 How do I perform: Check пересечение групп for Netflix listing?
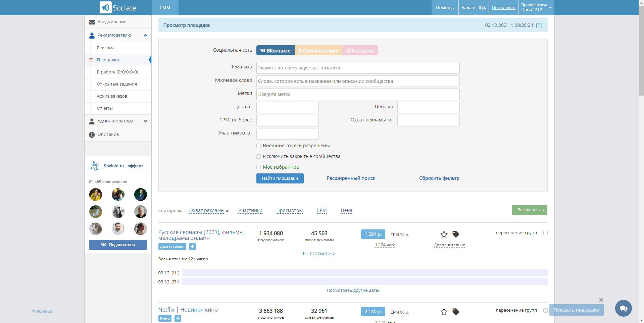pos(545,310)
